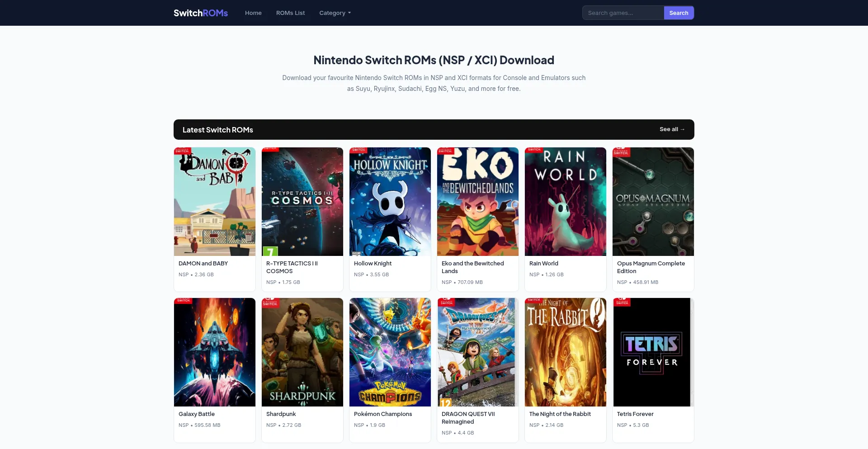Open the Galaxy Battle cover image
The width and height of the screenshot is (868, 449).
(x=215, y=352)
